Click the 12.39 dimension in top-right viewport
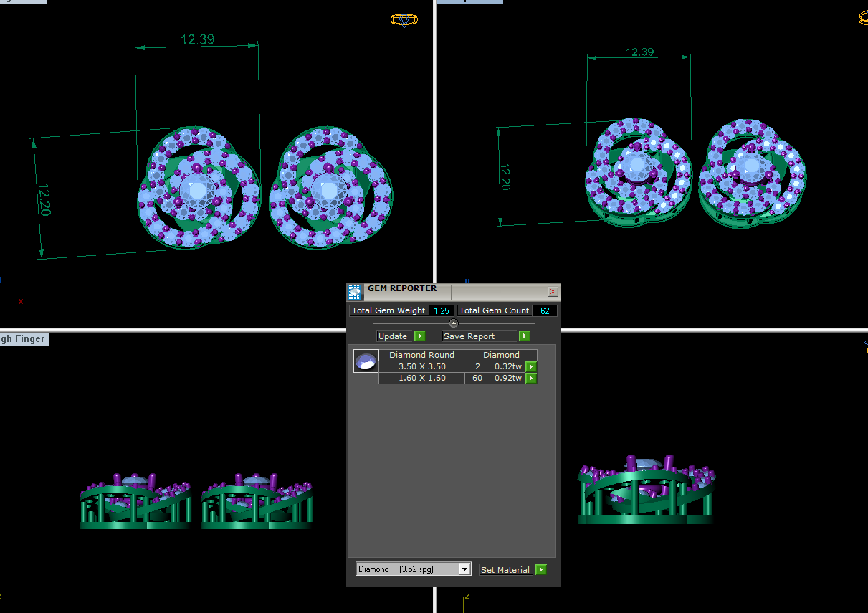Viewport: 868px width, 613px height. point(639,52)
